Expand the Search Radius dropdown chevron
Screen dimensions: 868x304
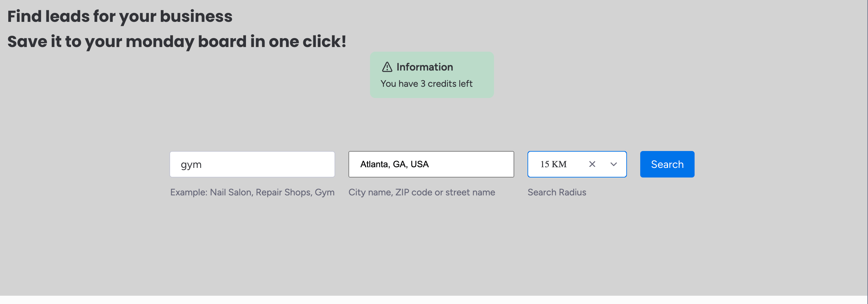pos(613,164)
